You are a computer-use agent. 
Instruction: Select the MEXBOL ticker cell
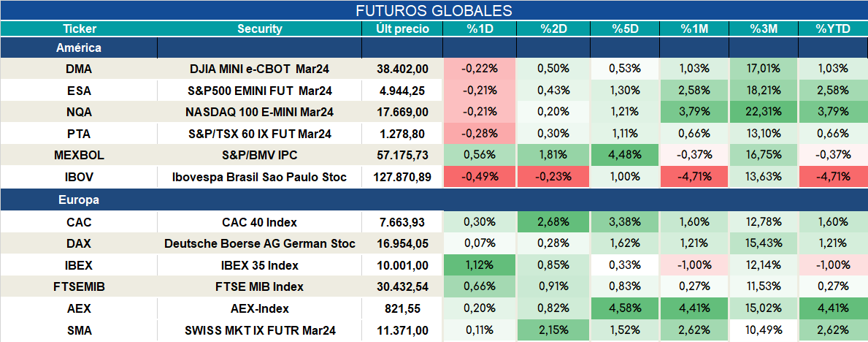click(79, 155)
